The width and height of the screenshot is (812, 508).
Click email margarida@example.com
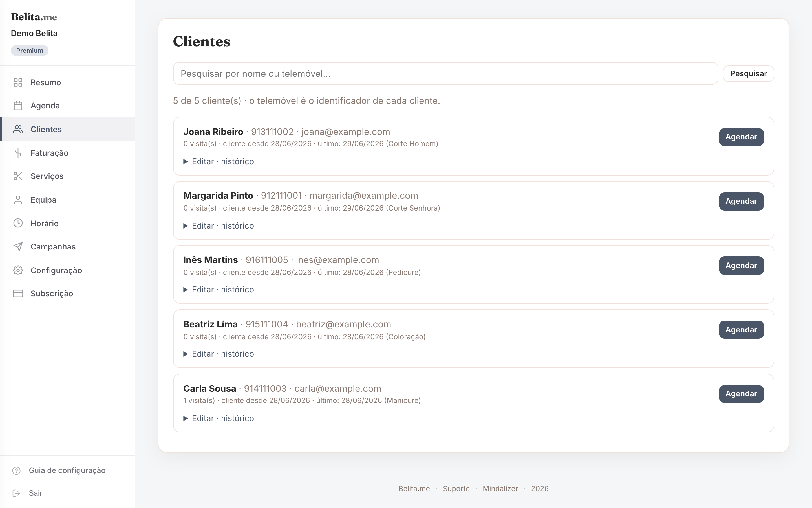(364, 196)
